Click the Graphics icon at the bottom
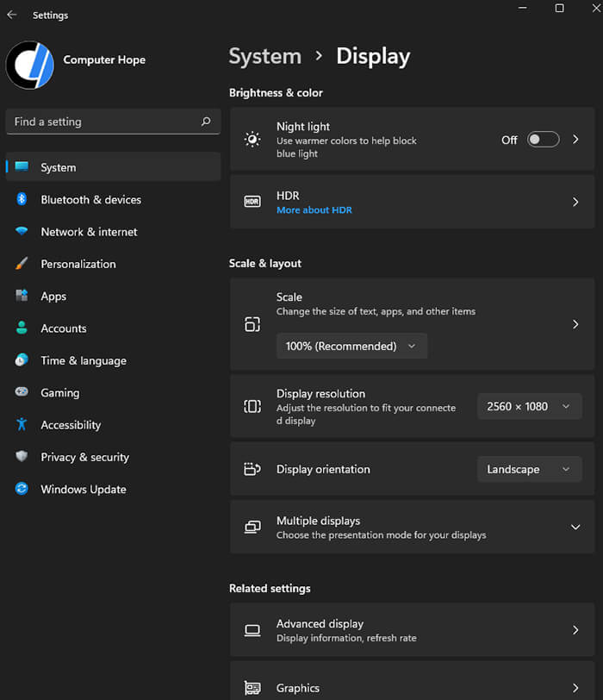 [252, 688]
